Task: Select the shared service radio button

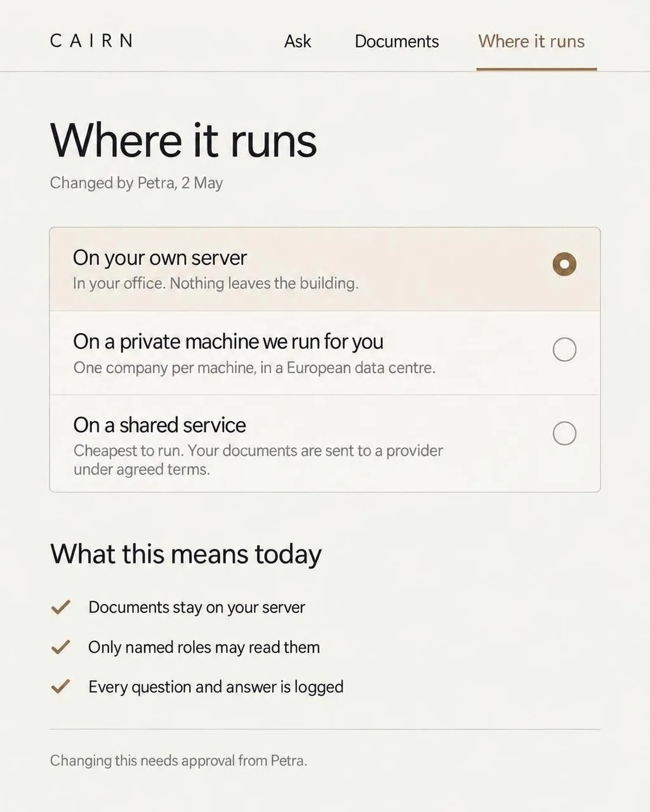Action: (564, 433)
